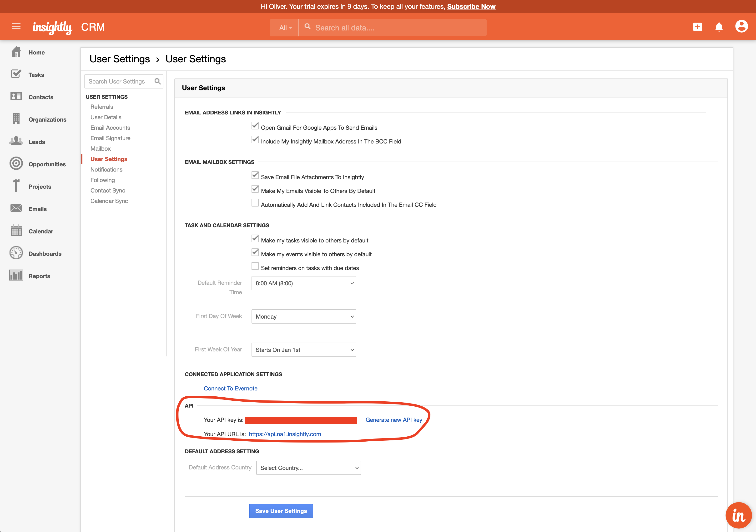Open the hamburger navigation menu
The height and width of the screenshot is (532, 756).
coord(16,26)
